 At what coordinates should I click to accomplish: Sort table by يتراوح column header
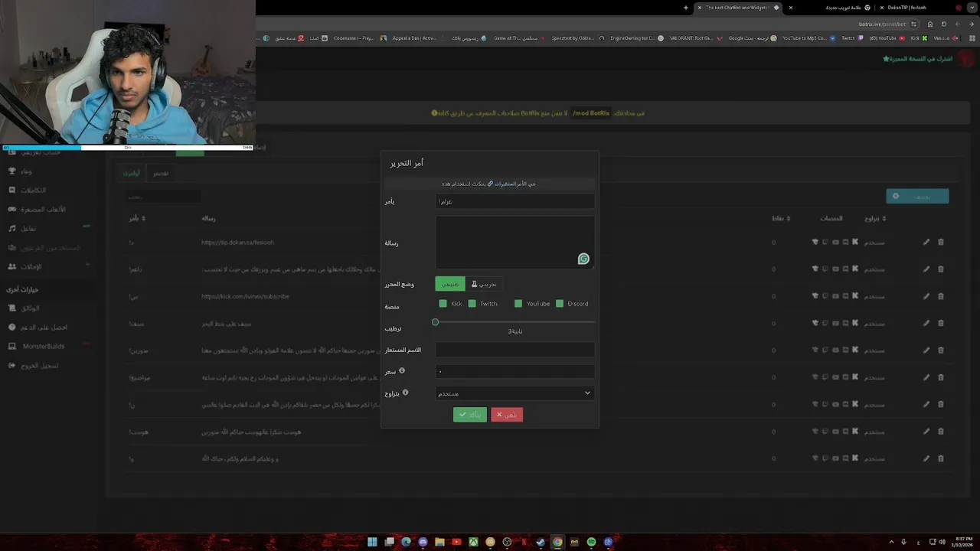(x=875, y=218)
